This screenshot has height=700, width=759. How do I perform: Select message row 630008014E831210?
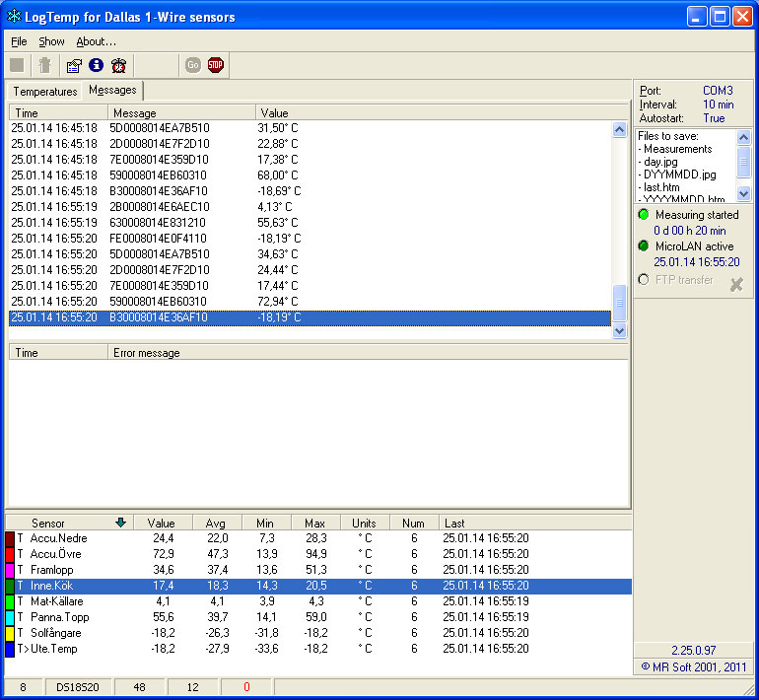[x=310, y=223]
